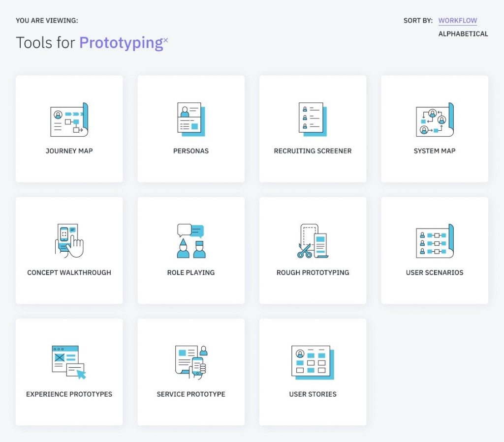The image size is (504, 442).
Task: Select the Role Playing speech-bubble icon
Action: pyautogui.click(x=191, y=241)
